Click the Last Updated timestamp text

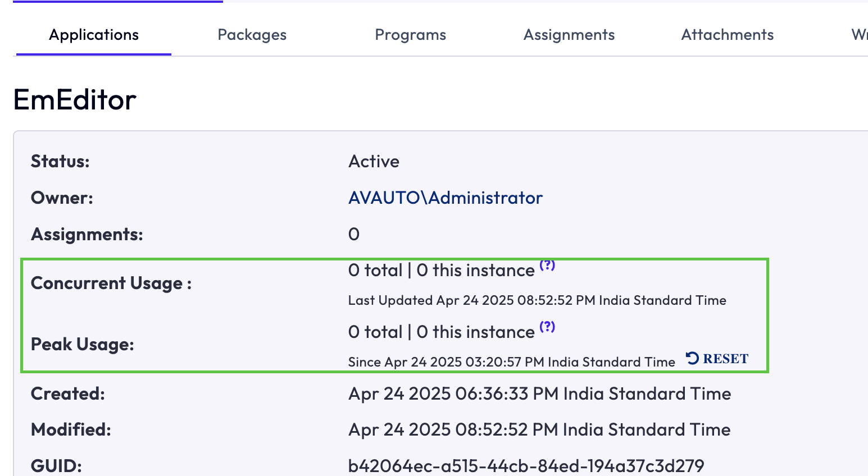click(537, 300)
